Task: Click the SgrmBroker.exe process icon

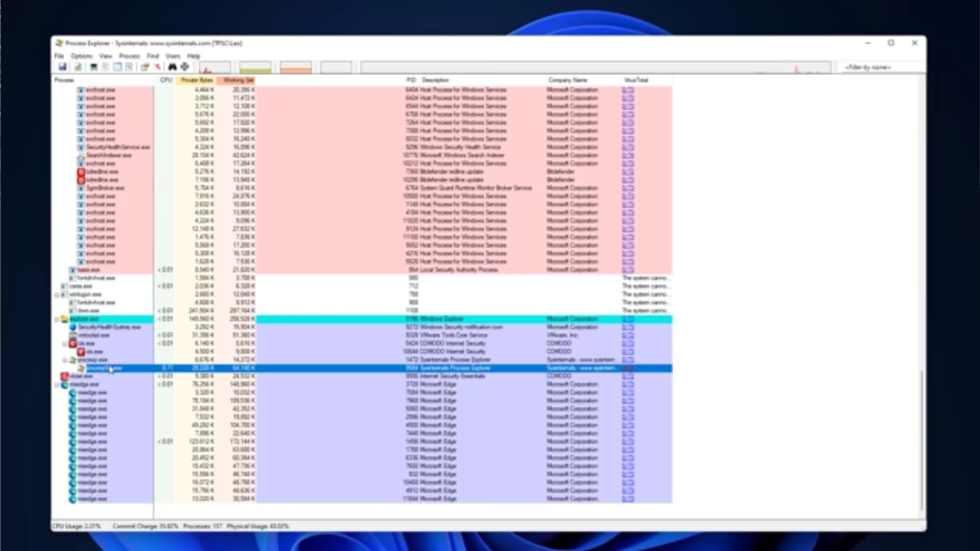Action: click(81, 188)
